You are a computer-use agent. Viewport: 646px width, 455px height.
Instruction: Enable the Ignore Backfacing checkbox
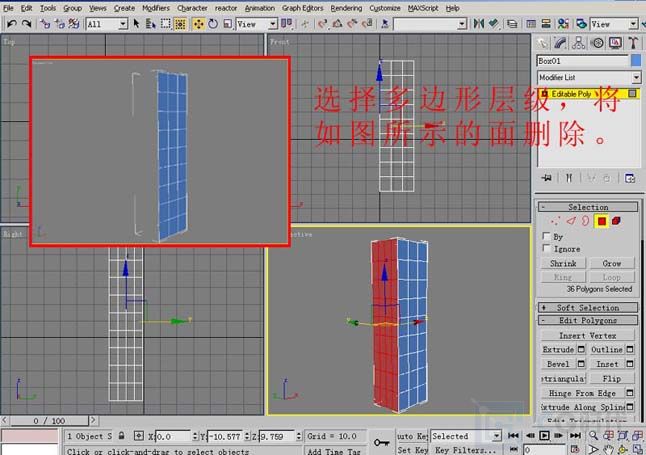546,248
